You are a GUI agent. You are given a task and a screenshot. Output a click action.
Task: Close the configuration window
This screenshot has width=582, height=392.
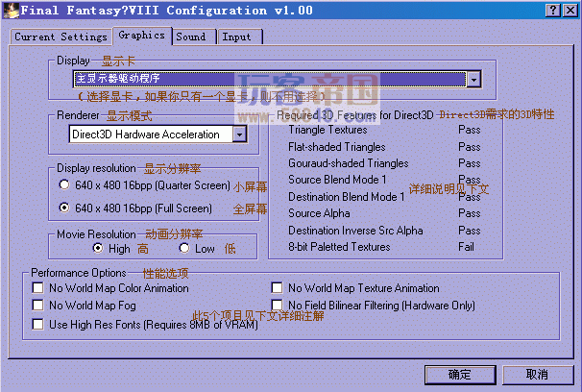click(570, 10)
